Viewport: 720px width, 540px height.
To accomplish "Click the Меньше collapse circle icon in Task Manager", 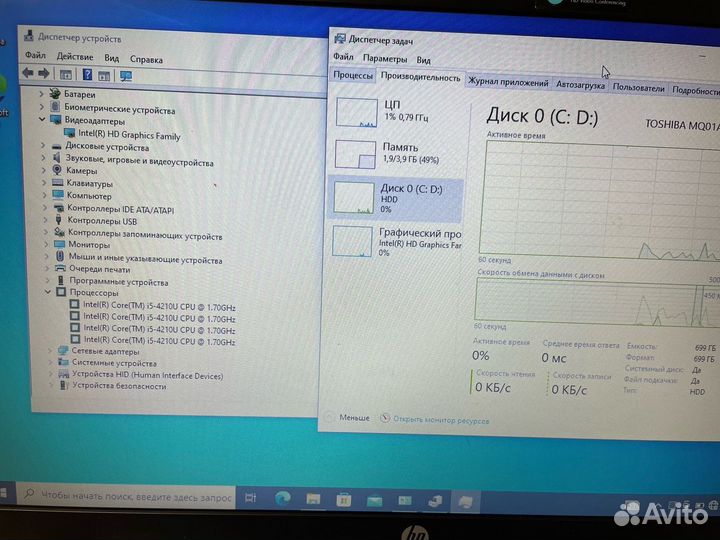I will [329, 417].
